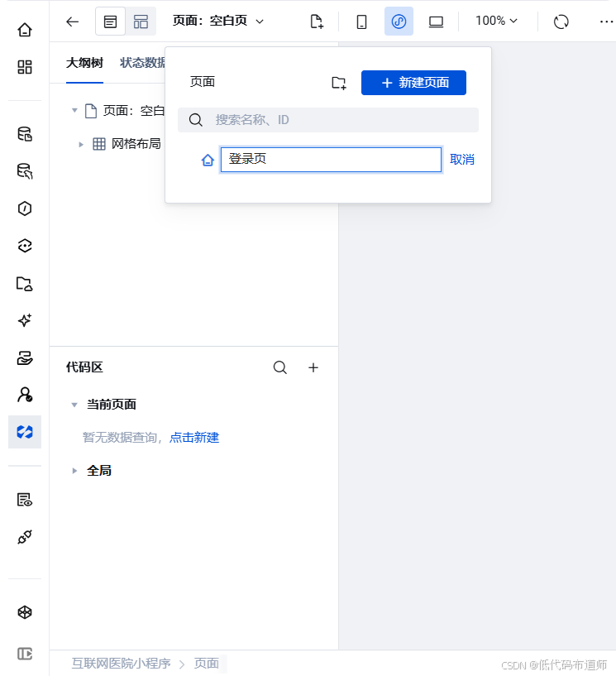Click the refresh circular arrows icon
Image resolution: width=616 pixels, height=676 pixels.
(561, 22)
